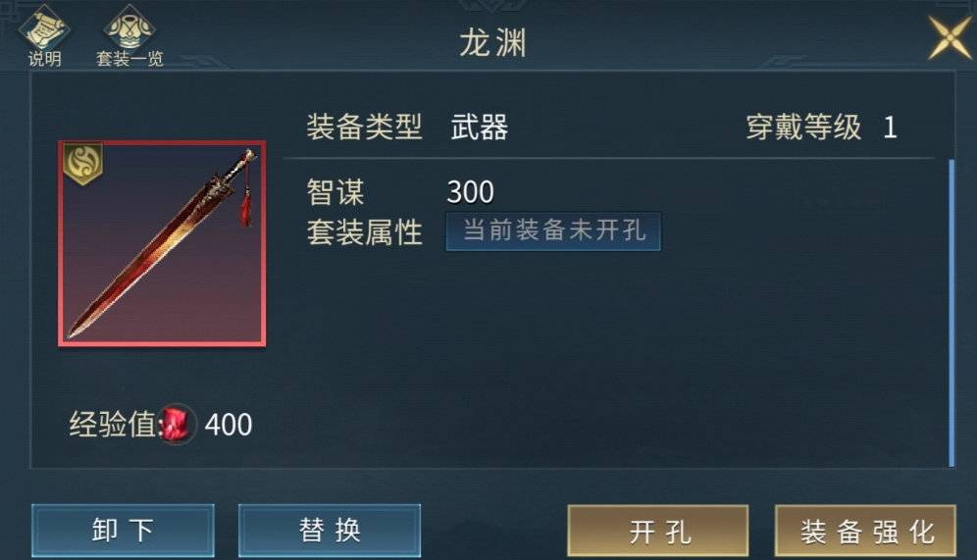This screenshot has width=977, height=560.
Task: Open the 说明 scroll icon
Action: (x=43, y=26)
